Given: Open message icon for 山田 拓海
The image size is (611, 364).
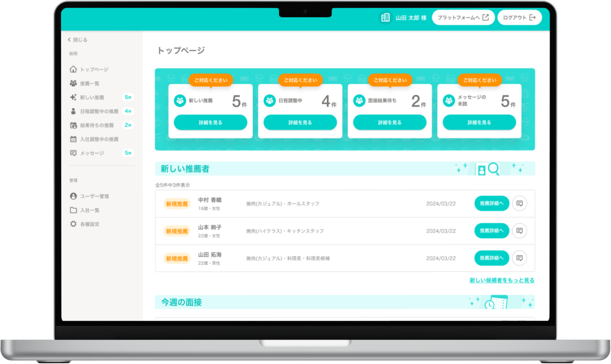Looking at the screenshot, I should pyautogui.click(x=519, y=258).
